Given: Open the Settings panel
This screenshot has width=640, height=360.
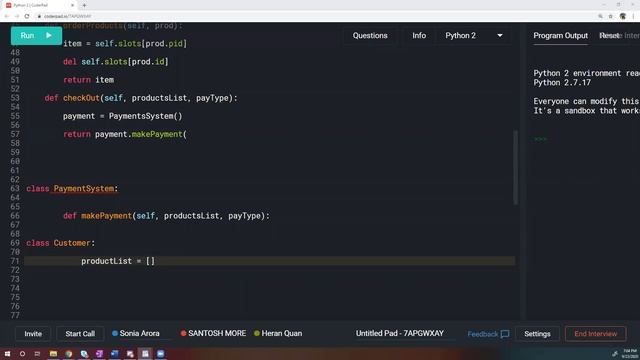Looking at the screenshot, I should point(537,333).
